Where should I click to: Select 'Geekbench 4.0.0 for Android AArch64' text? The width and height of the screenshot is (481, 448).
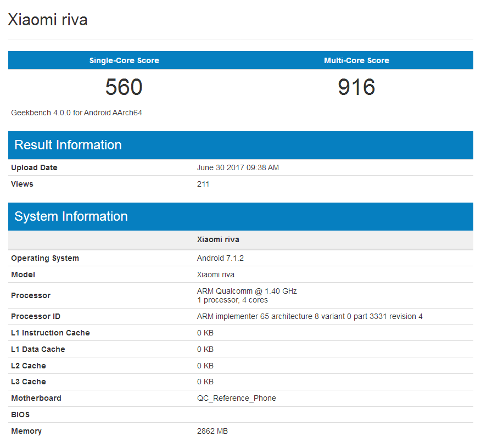coord(76,113)
